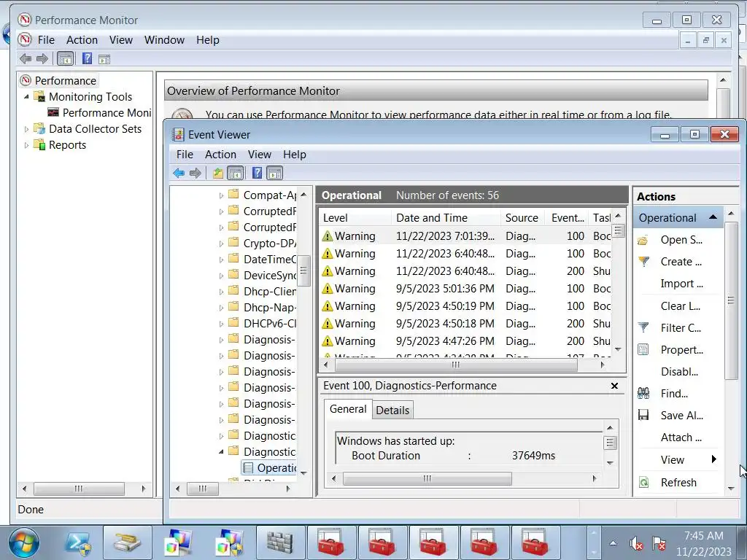Open the Event Viewer Help menu
The image size is (747, 560).
[295, 155]
